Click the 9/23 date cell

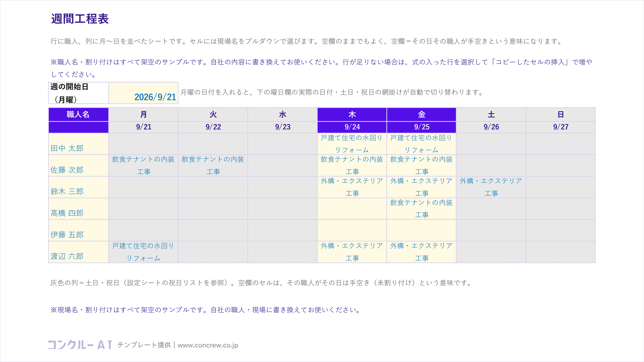(x=283, y=127)
